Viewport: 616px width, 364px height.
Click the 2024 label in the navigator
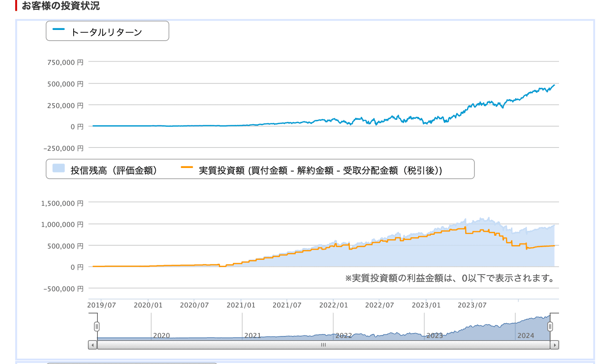point(526,336)
